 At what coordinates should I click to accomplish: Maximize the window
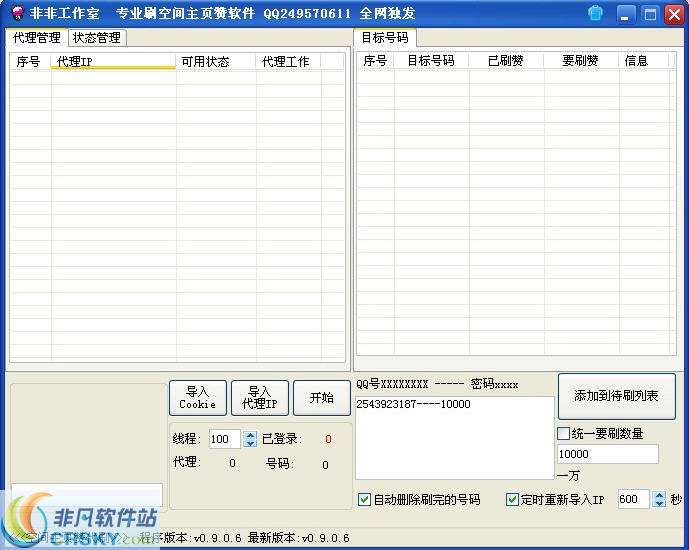pyautogui.click(x=650, y=14)
